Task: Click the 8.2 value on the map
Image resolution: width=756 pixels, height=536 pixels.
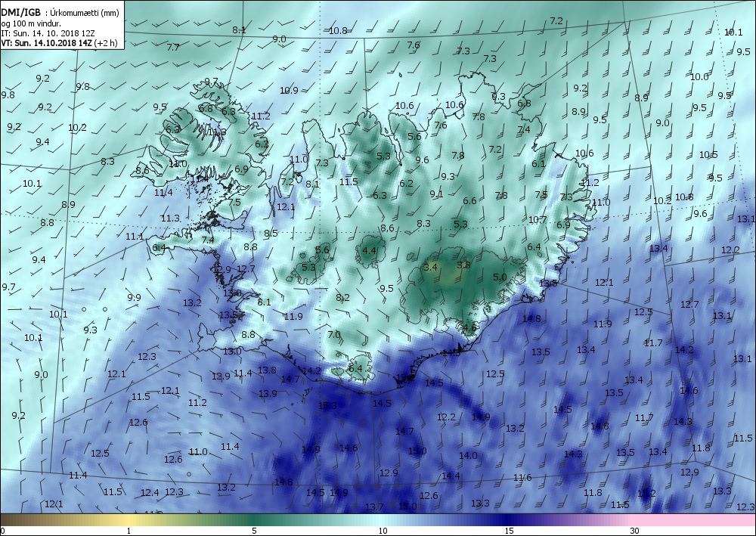Action: pyautogui.click(x=342, y=297)
